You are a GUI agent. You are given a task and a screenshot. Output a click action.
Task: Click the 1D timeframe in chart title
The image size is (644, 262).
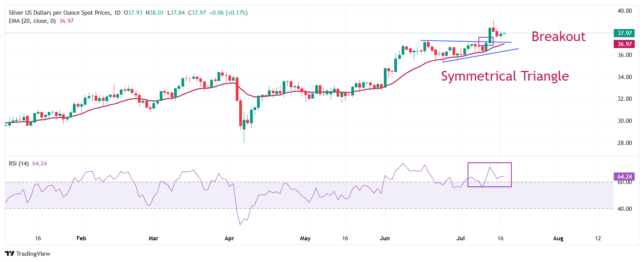point(117,13)
